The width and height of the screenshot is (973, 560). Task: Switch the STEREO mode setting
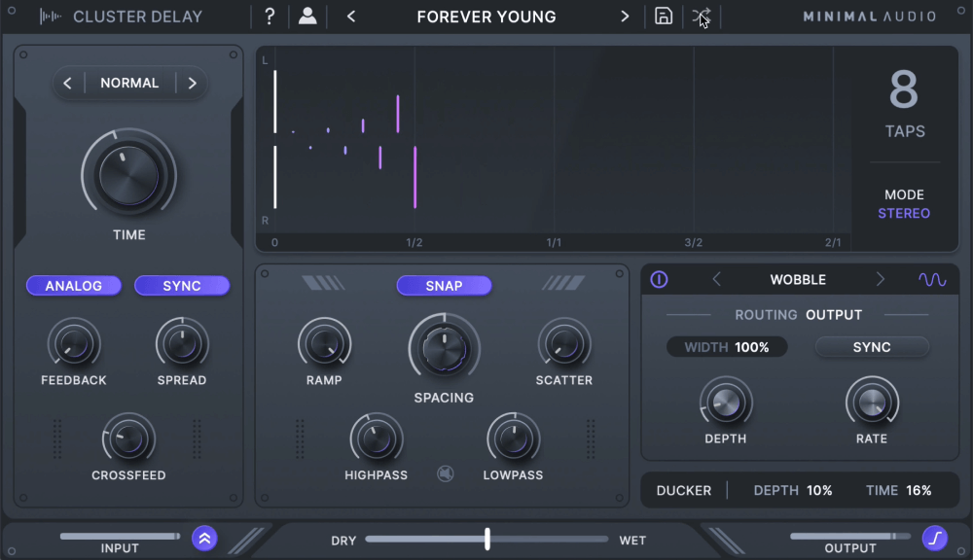(904, 213)
